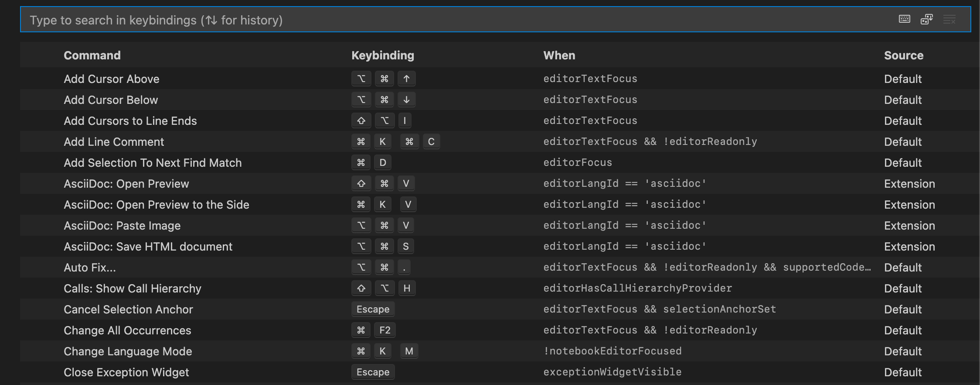Click the Keybinding column header
Viewport: 980px width, 385px height.
click(383, 55)
